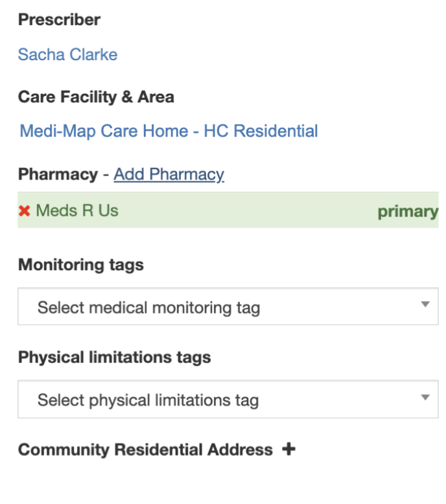Click the Monitoring tags label
The image size is (446, 504).
pos(81,265)
